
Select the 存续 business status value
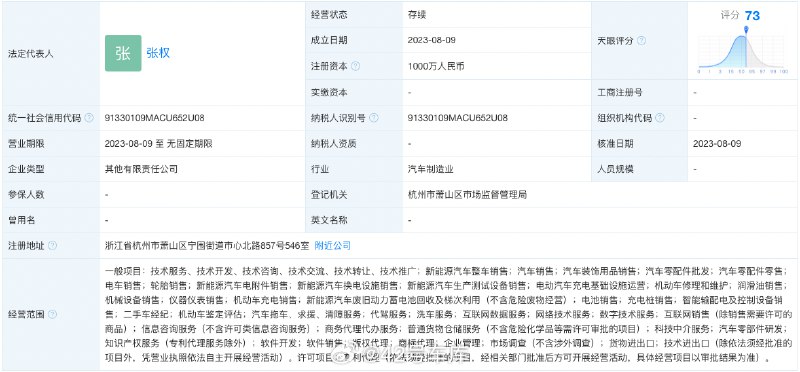pyautogui.click(x=416, y=15)
